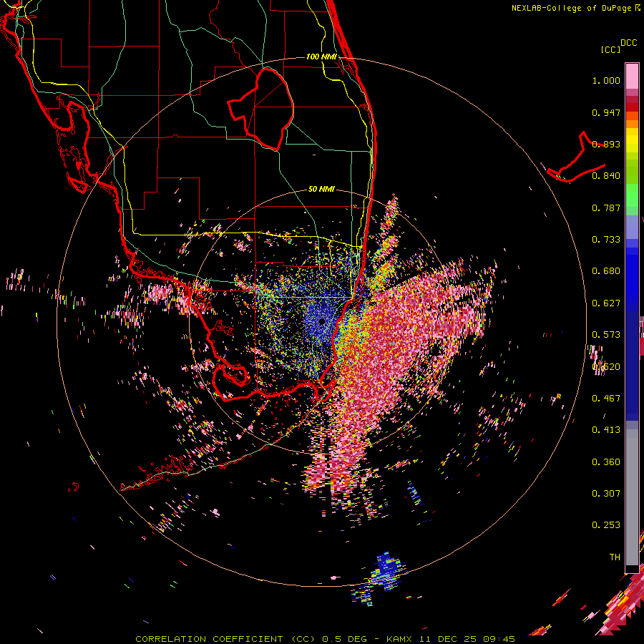
Task: Click the 0.307 color scale label
Action: 606,493
